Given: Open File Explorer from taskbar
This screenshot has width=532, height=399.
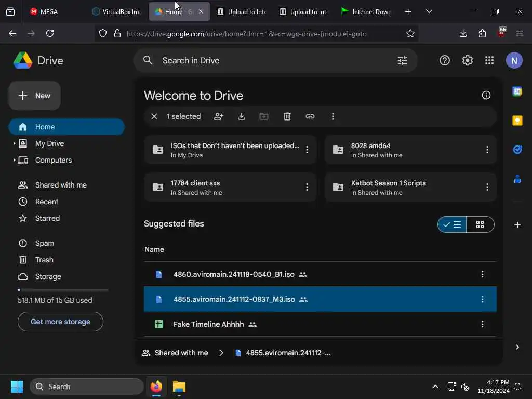Looking at the screenshot, I should click(x=179, y=387).
